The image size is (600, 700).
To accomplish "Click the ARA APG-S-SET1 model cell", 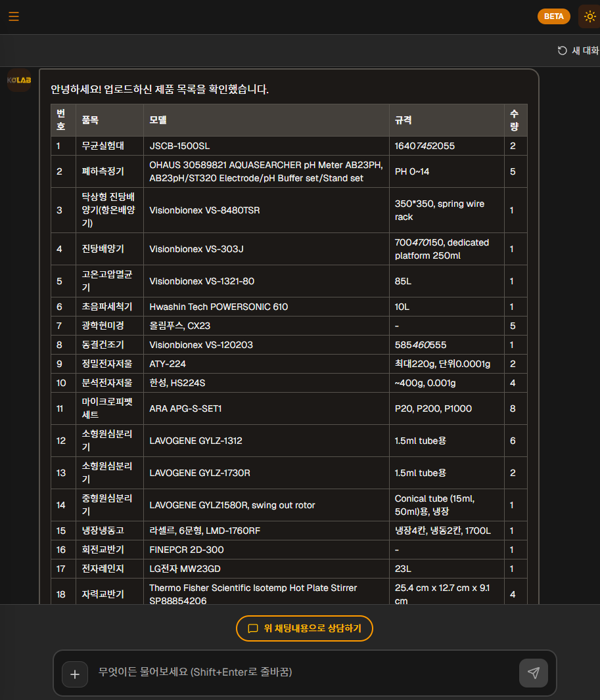I will pos(185,408).
